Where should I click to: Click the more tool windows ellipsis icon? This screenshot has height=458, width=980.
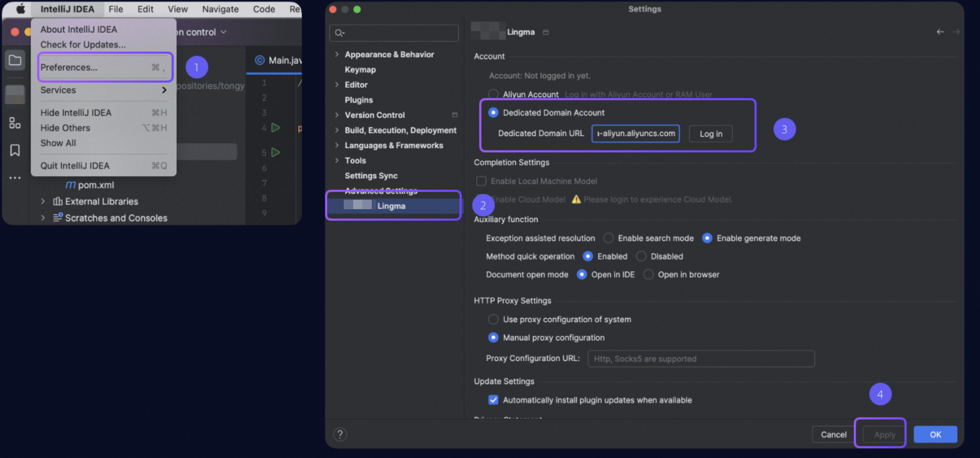pyautogui.click(x=15, y=178)
